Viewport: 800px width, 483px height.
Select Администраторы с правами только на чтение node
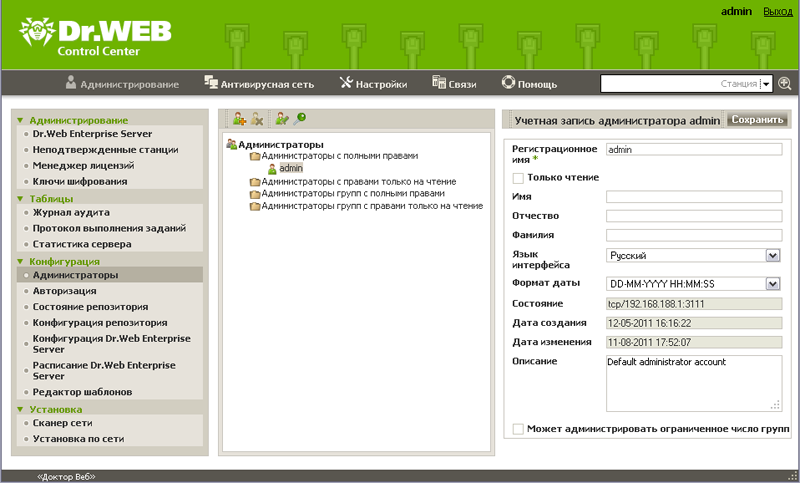point(359,182)
